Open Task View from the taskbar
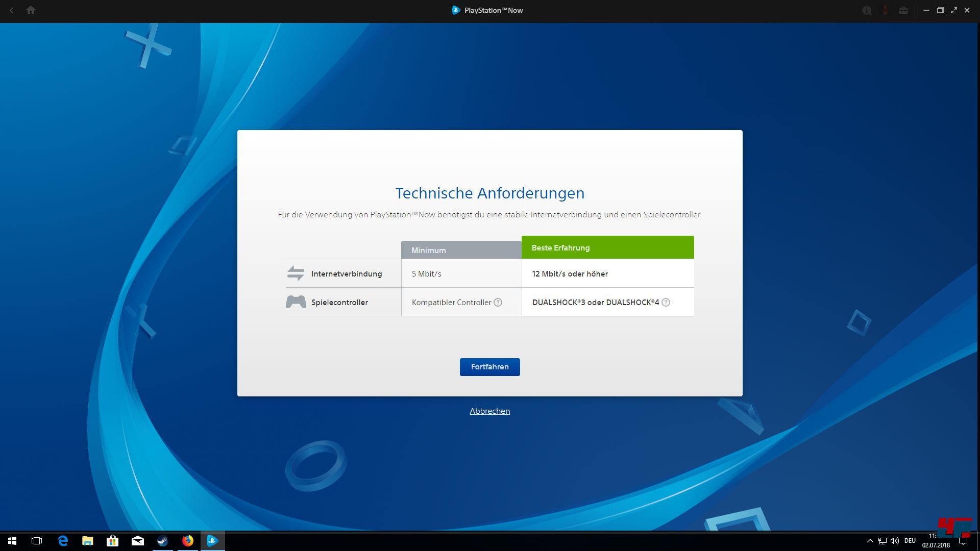The height and width of the screenshot is (551, 980). [37, 541]
